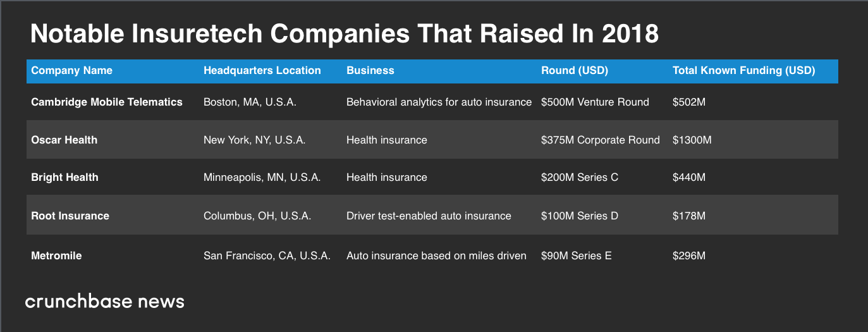This screenshot has width=868, height=332.
Task: Open the Root Insurance company entry
Action: coord(70,216)
